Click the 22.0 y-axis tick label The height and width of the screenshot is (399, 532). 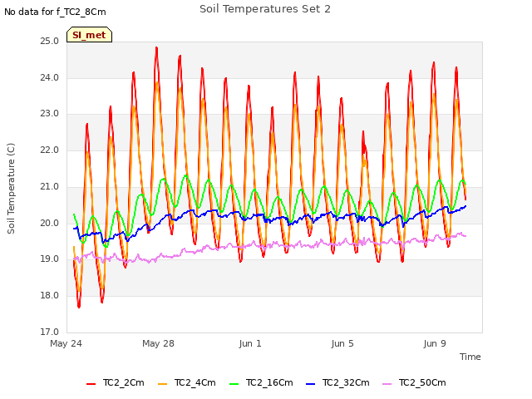coord(50,150)
